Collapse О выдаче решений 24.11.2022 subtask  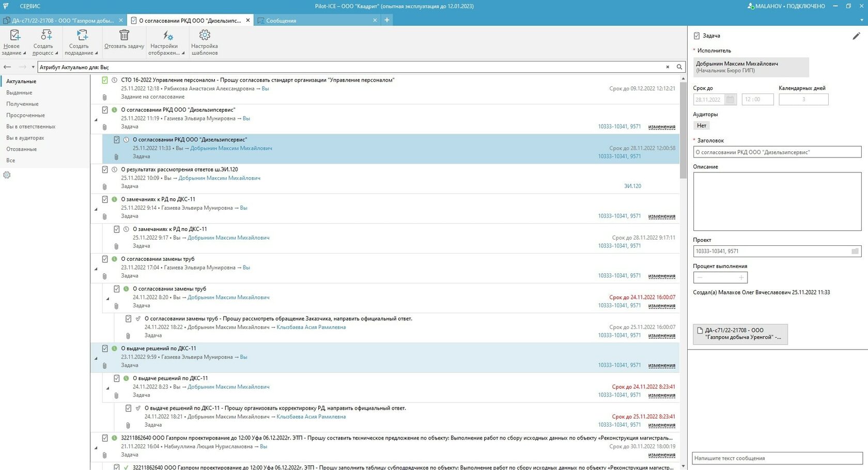coord(107,388)
